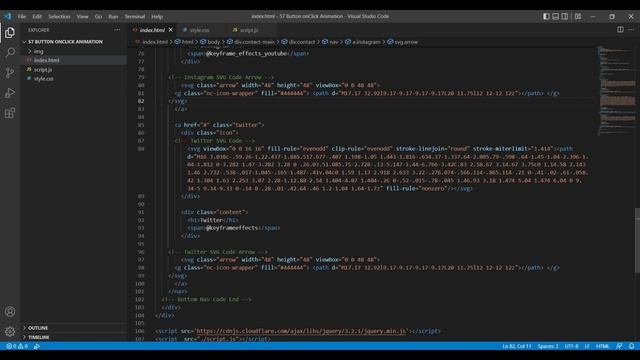The height and width of the screenshot is (360, 640).
Task: Split the editor to the right
Action: tap(620, 29)
